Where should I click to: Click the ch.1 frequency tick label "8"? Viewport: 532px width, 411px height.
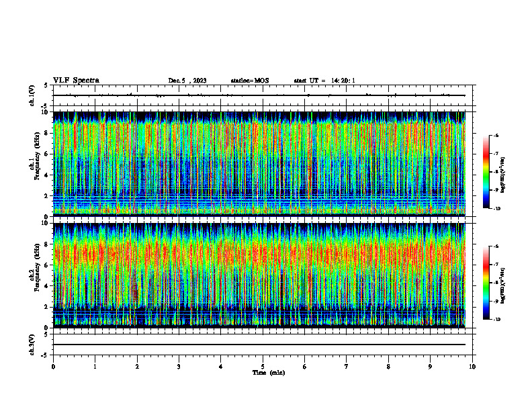tap(47, 133)
